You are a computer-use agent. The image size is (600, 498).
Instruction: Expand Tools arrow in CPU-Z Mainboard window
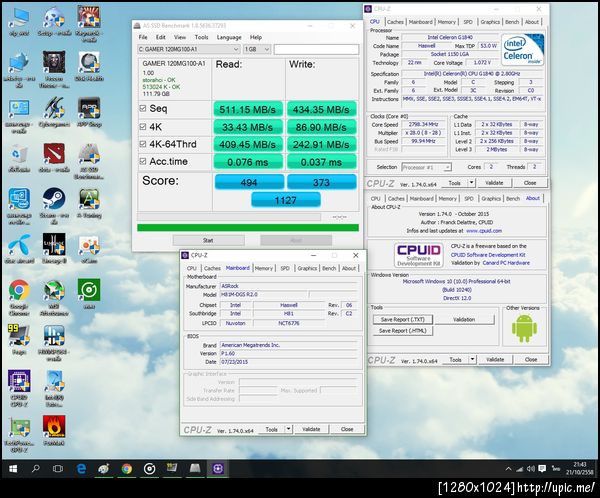click(x=289, y=429)
